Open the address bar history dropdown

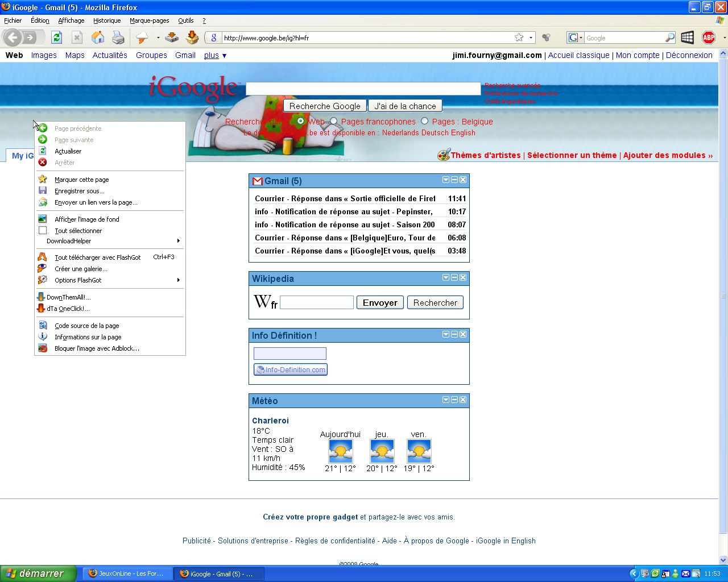[x=531, y=38]
